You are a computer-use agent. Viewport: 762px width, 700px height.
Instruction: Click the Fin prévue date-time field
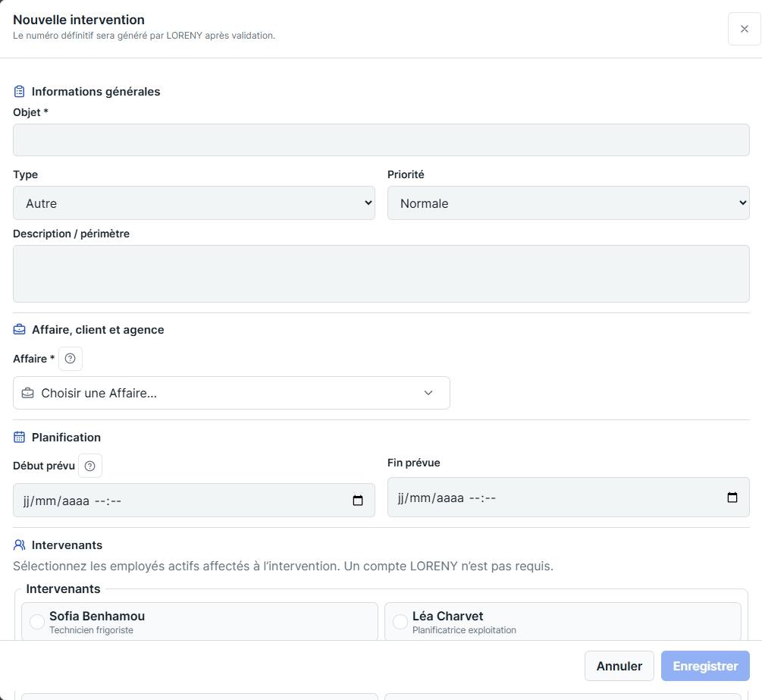tap(568, 498)
